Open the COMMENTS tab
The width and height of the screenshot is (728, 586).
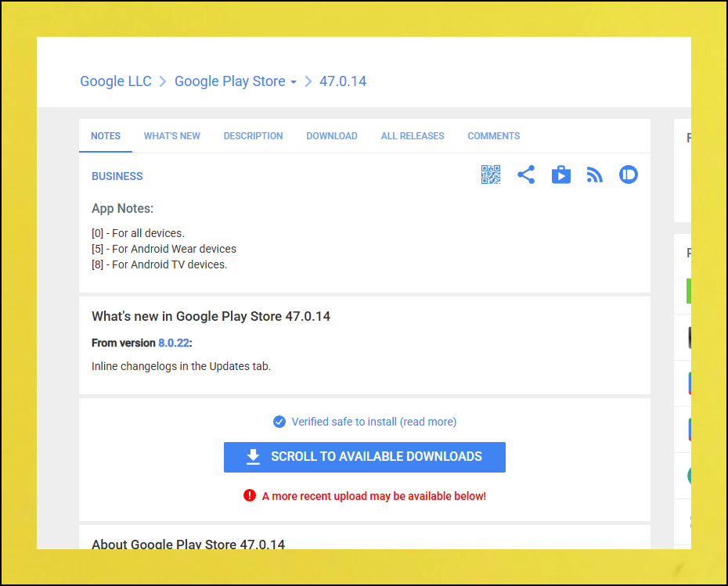(x=493, y=136)
